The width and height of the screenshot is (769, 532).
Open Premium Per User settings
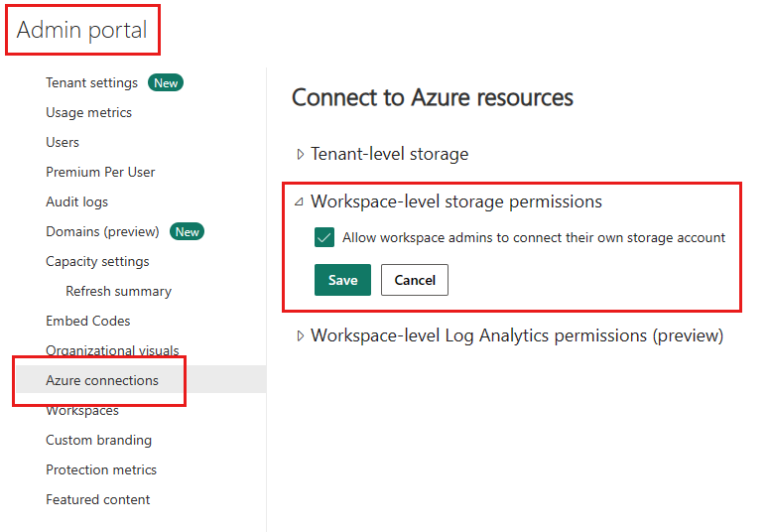(x=100, y=172)
